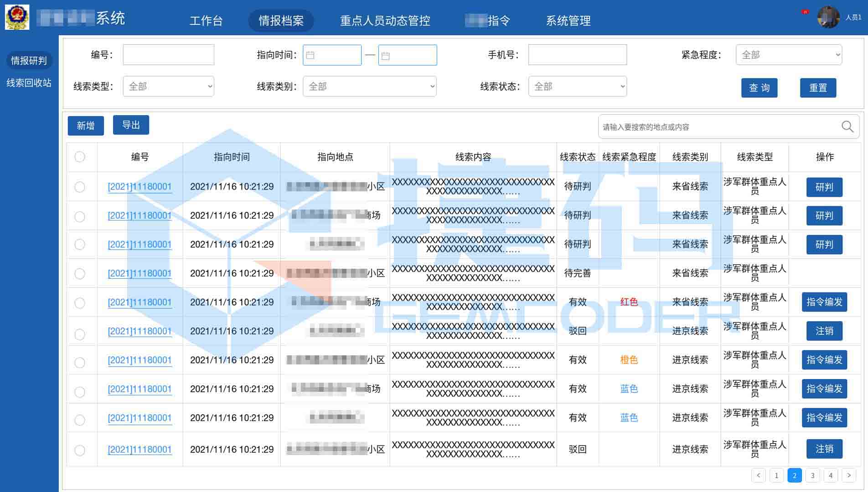Select the first row radio button
868x492 pixels.
coord(80,187)
